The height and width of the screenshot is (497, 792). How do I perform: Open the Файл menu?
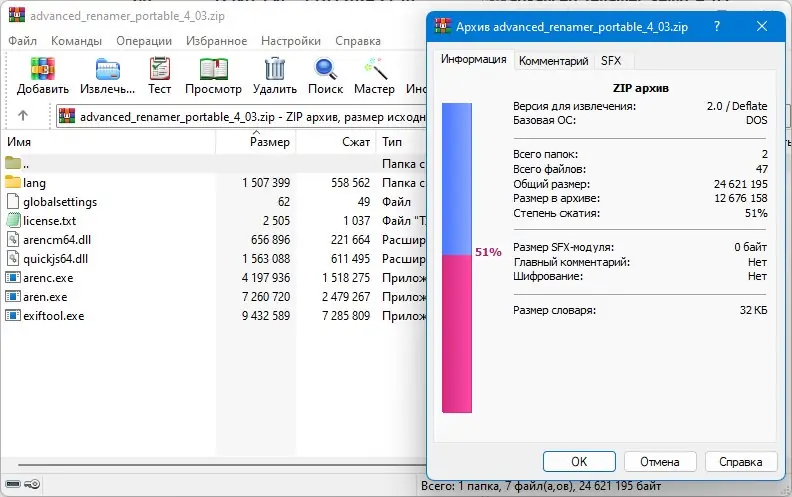tap(22, 41)
